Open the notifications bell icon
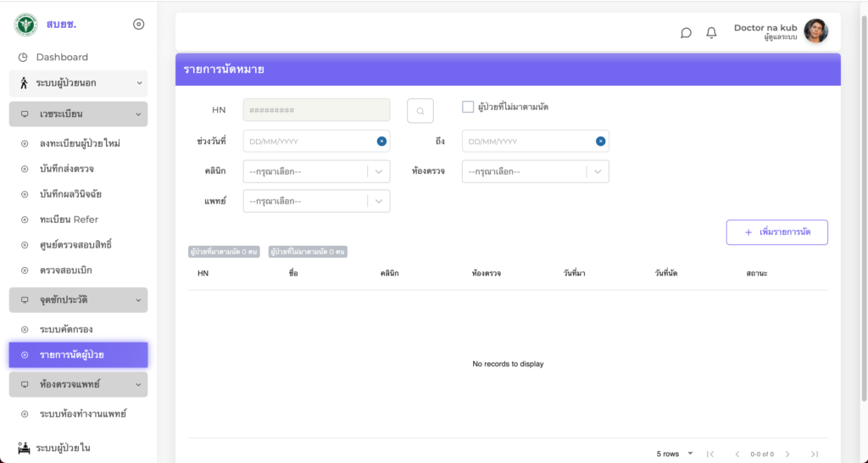Screen dimensions: 868x463 (x=711, y=33)
